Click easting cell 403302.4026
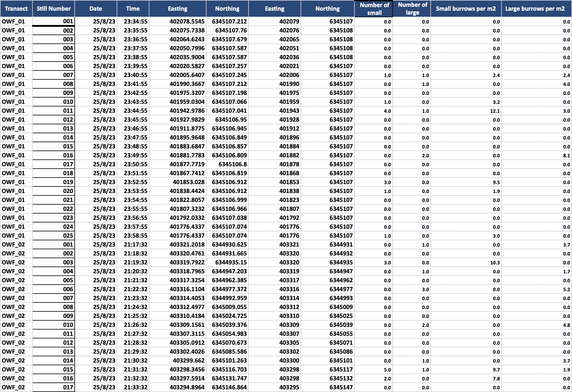This screenshot has height=392, width=572. (x=177, y=352)
